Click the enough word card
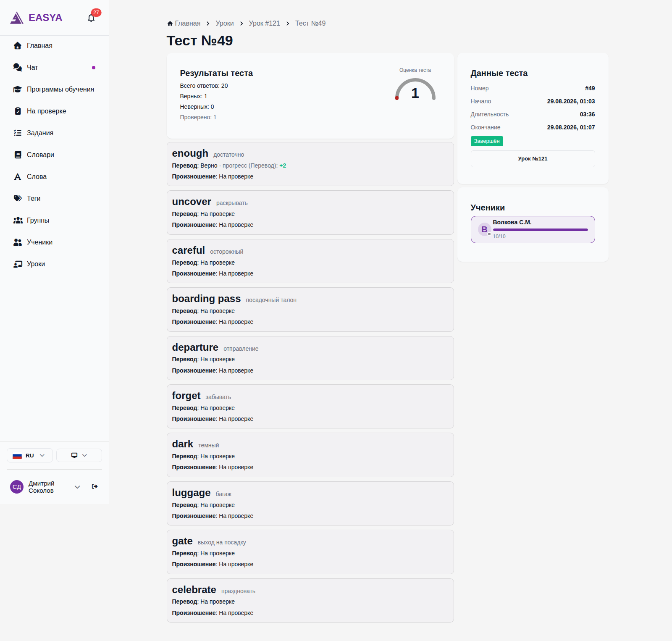This screenshot has width=672, height=641. (x=310, y=164)
